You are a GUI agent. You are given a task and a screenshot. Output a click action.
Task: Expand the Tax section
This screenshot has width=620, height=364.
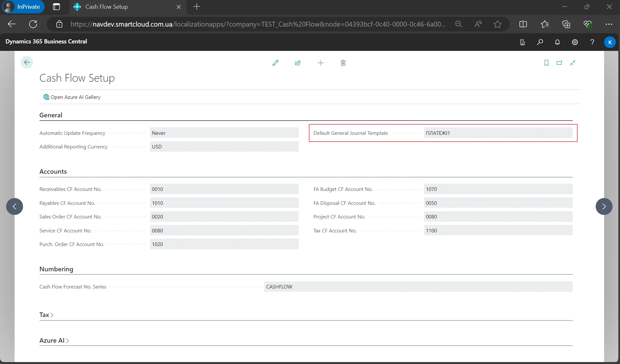coord(46,315)
